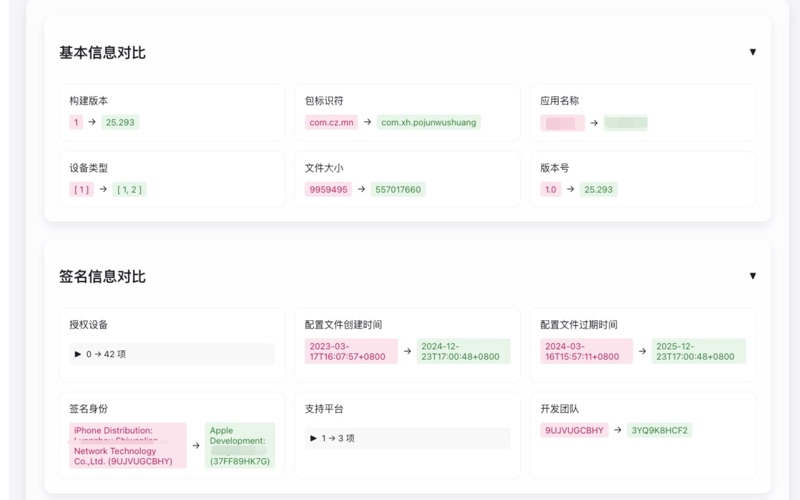Click the new 构建版本 value 25.293
The width and height of the screenshot is (800, 500).
point(120,122)
